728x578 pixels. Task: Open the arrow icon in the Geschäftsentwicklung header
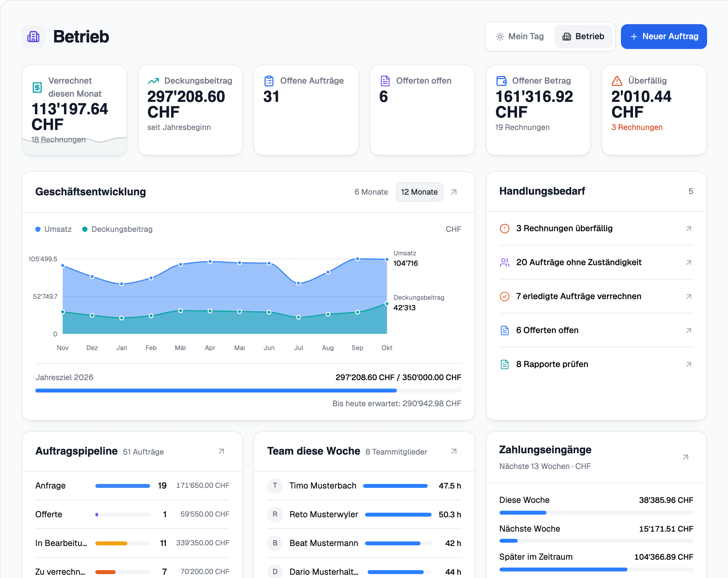click(454, 192)
